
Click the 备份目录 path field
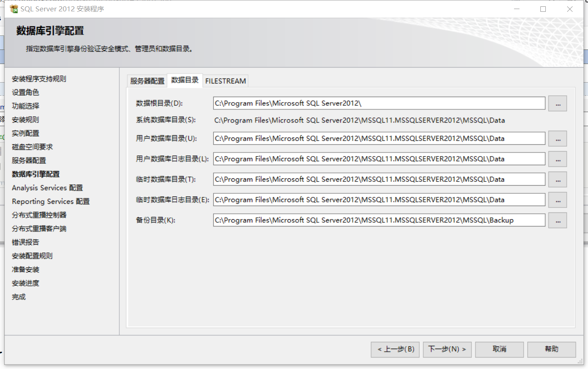[x=379, y=220]
